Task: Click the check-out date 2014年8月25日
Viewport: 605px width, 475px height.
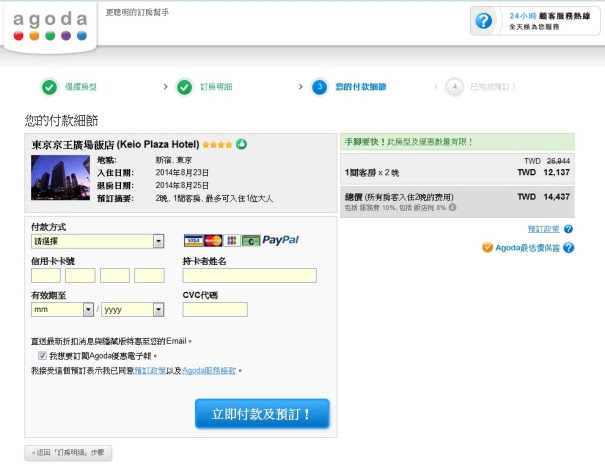Action: click(x=182, y=185)
